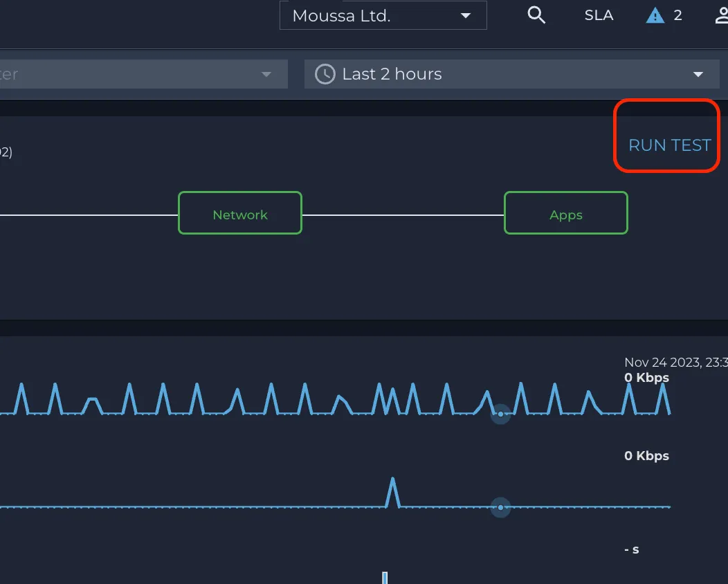Expand the partially visible filter dropdown arrow
728x584 pixels.
click(266, 74)
